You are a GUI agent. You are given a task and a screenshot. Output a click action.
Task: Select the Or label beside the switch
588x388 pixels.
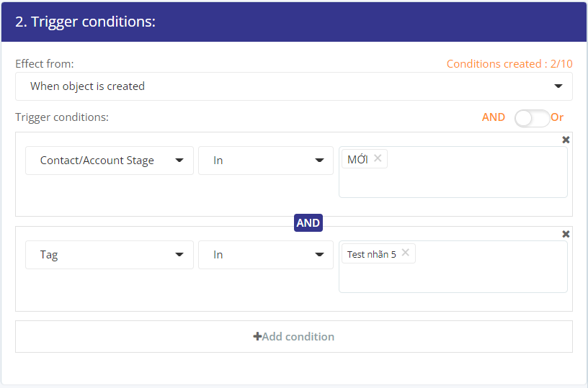click(x=557, y=117)
